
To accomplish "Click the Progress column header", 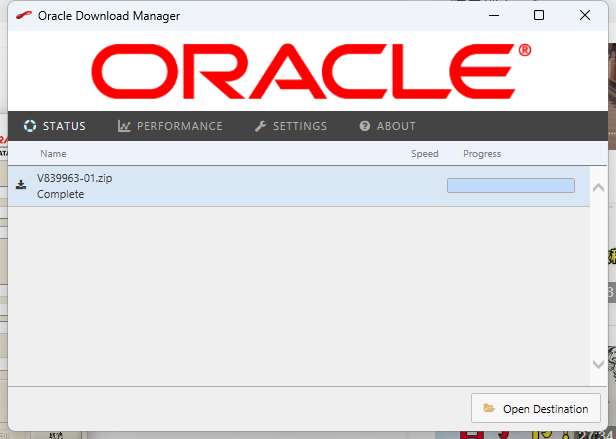I will pos(482,154).
